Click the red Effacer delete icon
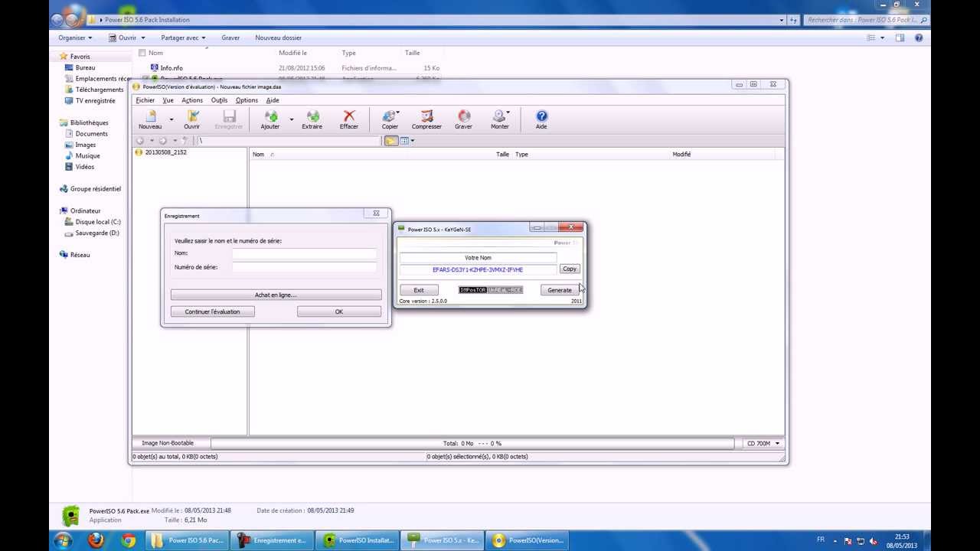This screenshot has width=980, height=551. (x=349, y=116)
